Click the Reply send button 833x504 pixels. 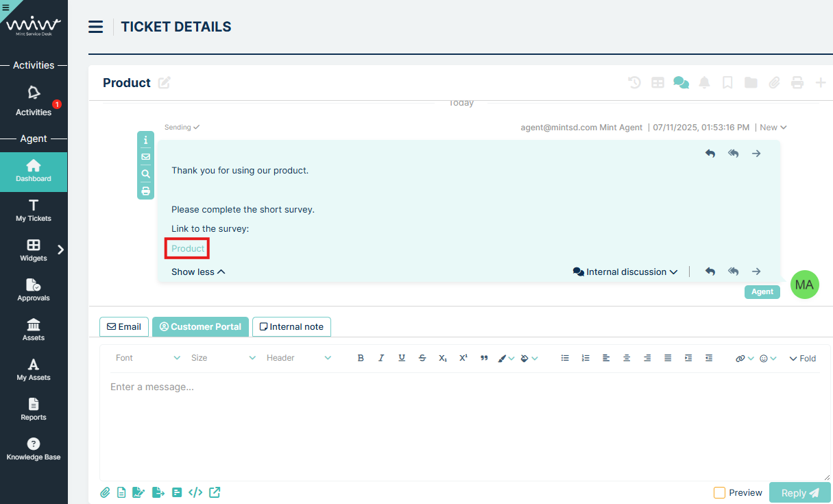point(799,492)
